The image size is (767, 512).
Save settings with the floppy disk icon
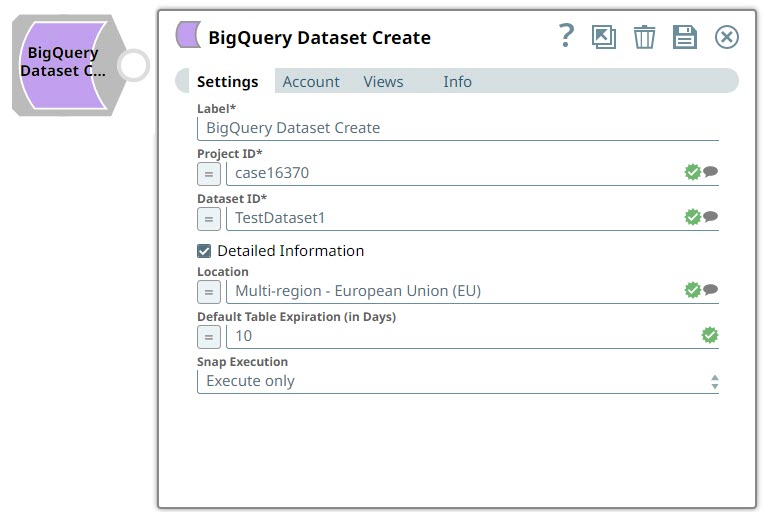pos(685,37)
